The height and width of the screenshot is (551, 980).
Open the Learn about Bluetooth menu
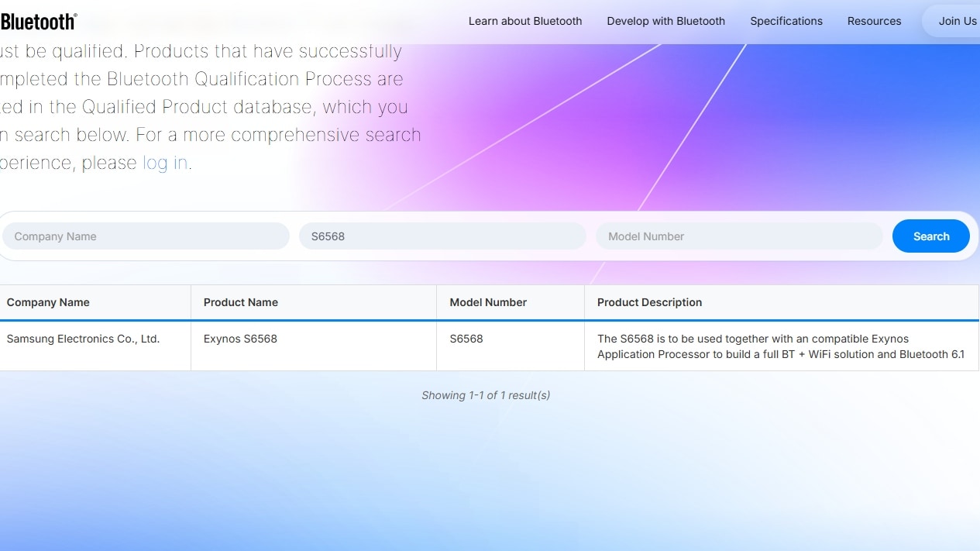[524, 21]
